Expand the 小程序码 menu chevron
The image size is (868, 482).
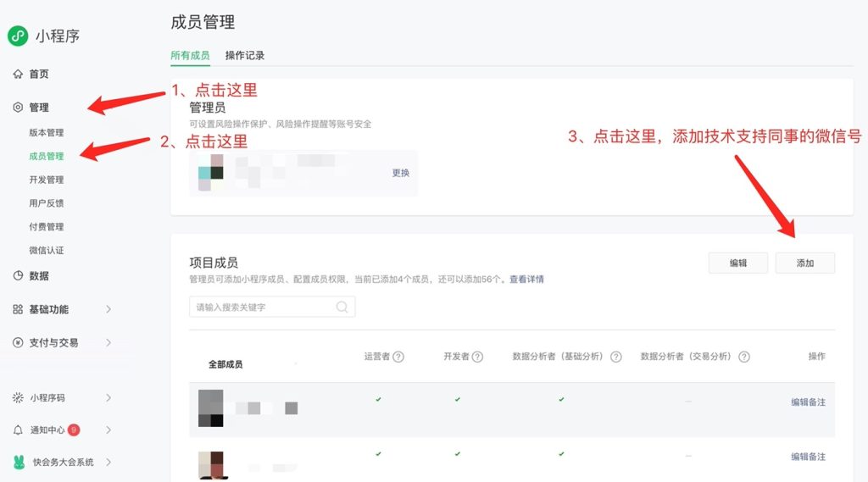[108, 398]
